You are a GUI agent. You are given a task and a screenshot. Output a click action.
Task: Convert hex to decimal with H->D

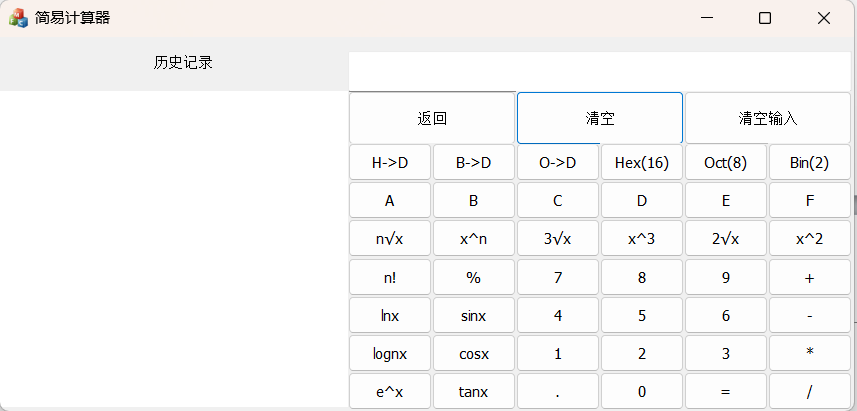390,163
